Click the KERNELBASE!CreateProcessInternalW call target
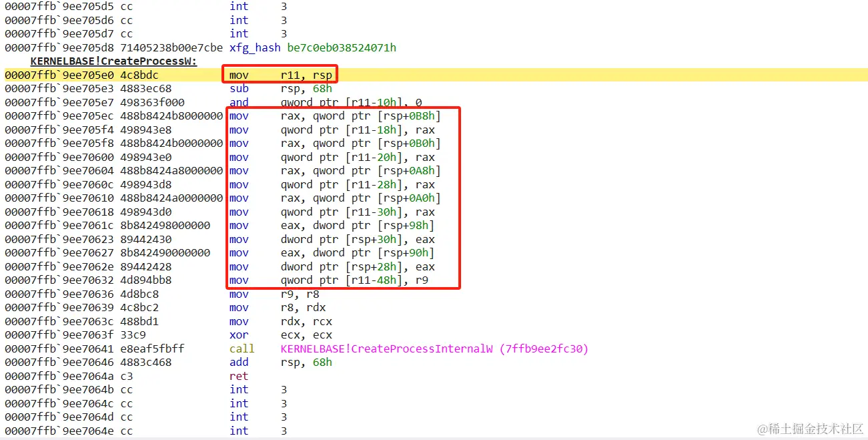This screenshot has width=868, height=440. click(x=434, y=349)
